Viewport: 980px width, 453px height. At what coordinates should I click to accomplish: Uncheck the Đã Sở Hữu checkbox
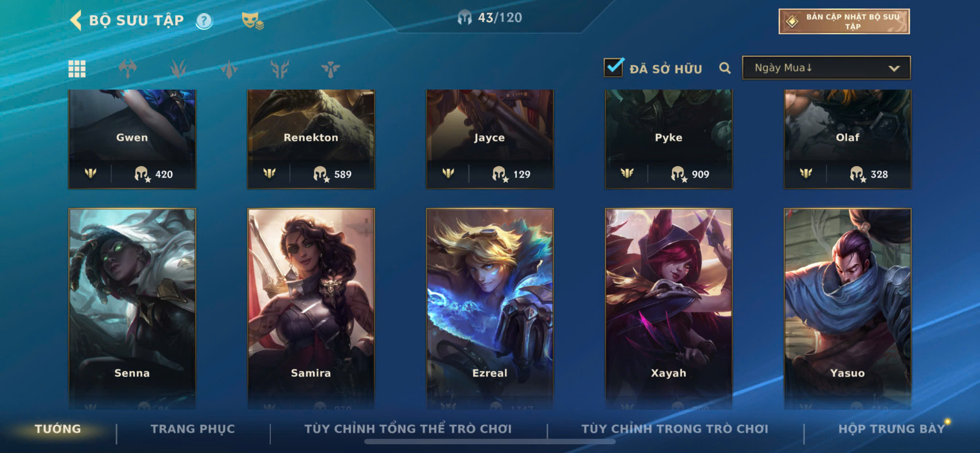tap(613, 68)
